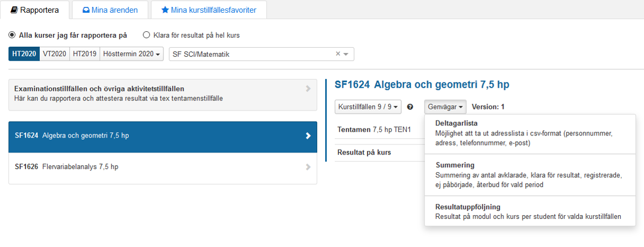Select the Rapportera tab
The width and height of the screenshot is (644, 247).
(35, 10)
